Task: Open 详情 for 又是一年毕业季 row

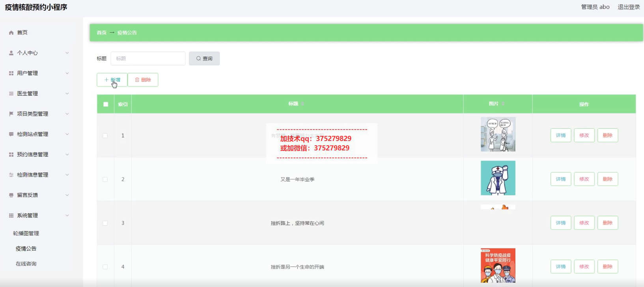Action: click(x=561, y=179)
